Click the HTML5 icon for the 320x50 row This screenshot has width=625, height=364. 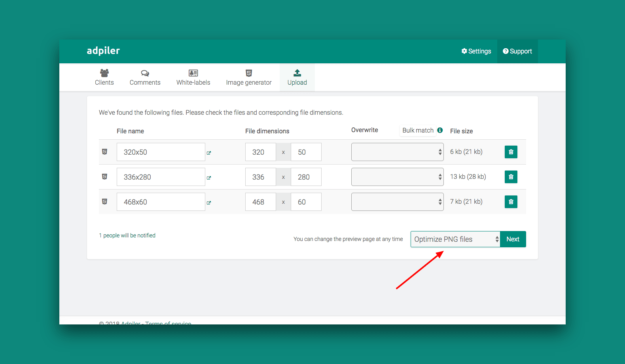point(104,152)
